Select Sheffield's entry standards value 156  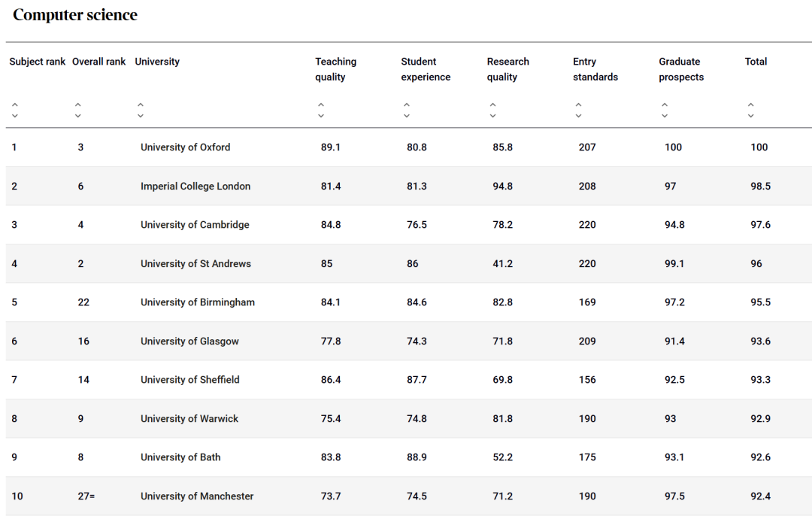coord(587,380)
